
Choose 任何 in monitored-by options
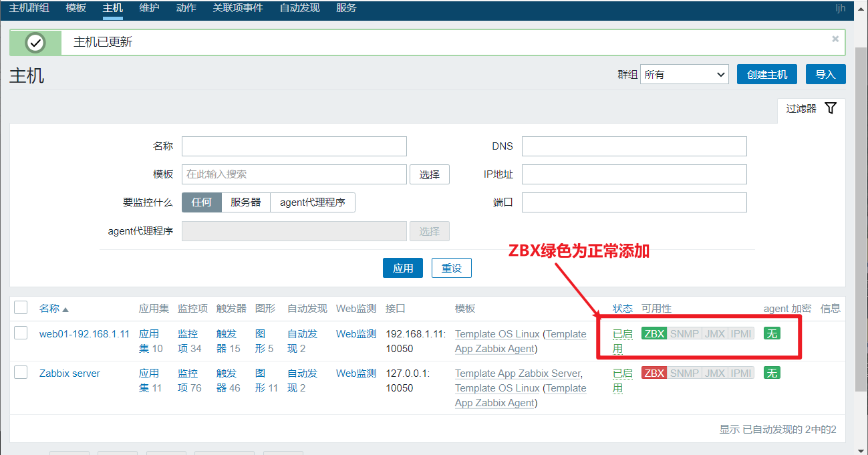[x=201, y=202]
